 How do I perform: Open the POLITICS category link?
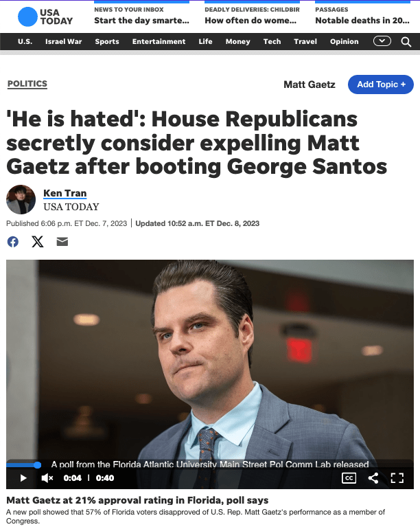pyautogui.click(x=27, y=84)
